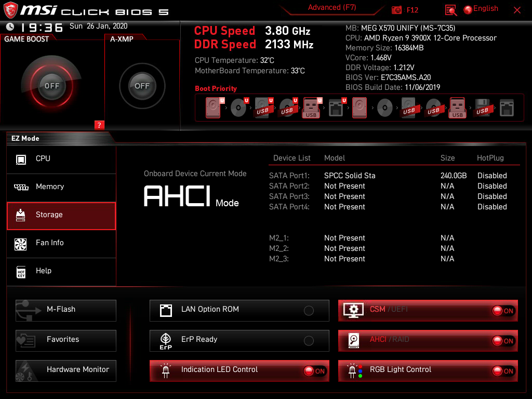Click the M2_1 row label
This screenshot has height=399, width=532.
coord(279,238)
